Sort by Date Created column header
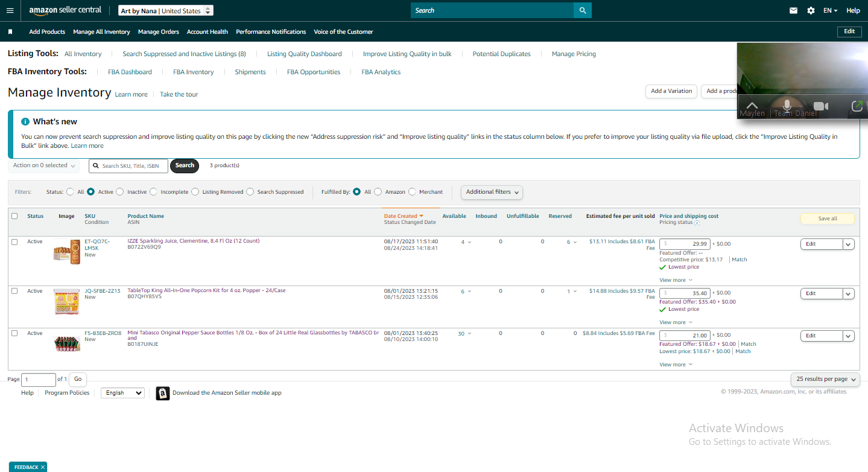868x472 pixels. (x=404, y=216)
